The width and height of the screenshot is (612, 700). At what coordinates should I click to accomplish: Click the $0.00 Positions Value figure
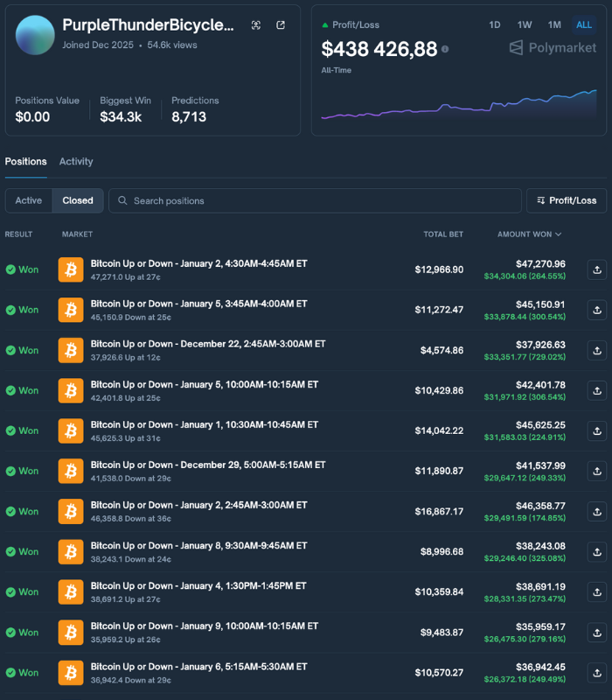(x=32, y=117)
